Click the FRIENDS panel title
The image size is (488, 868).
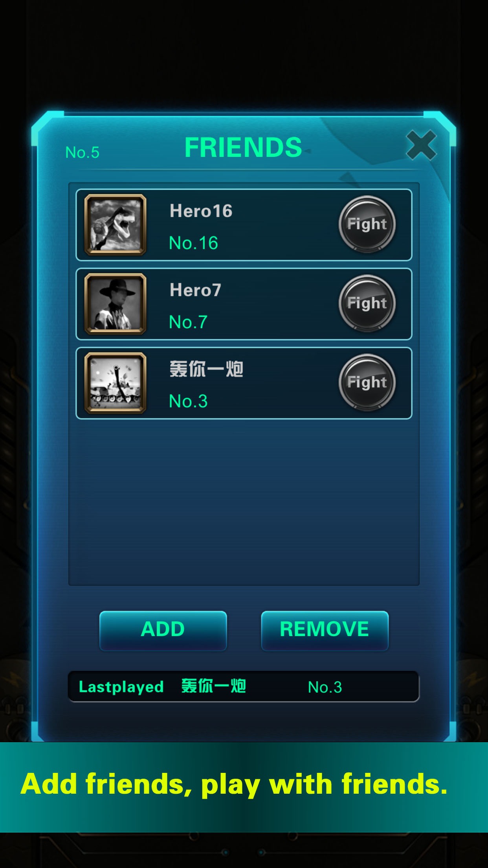click(243, 147)
